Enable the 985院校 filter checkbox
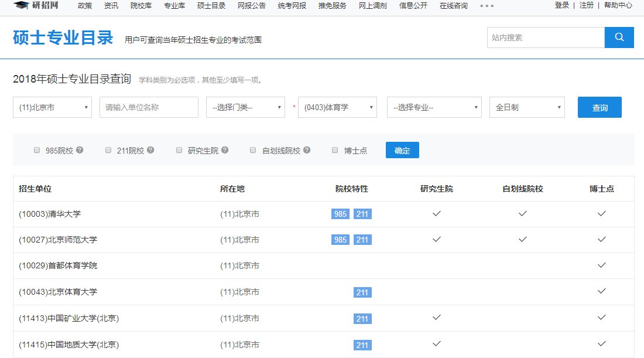Image resolution: width=644 pixels, height=358 pixels. pyautogui.click(x=37, y=150)
